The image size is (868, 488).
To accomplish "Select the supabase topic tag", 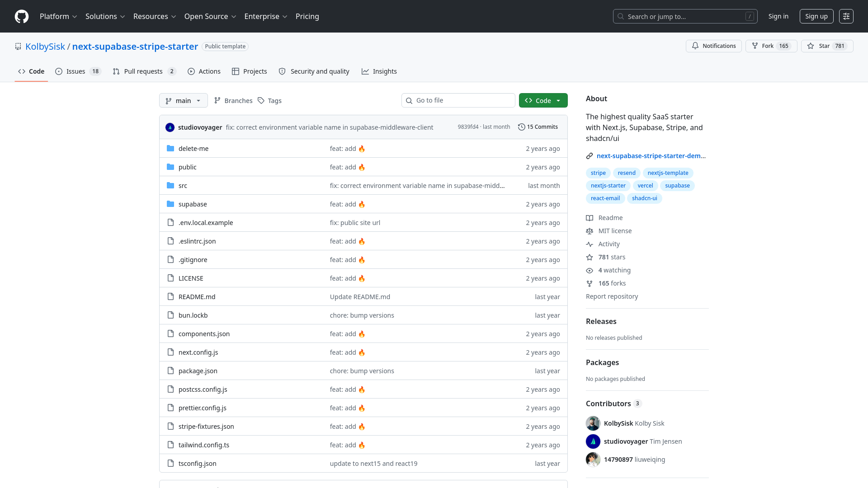I will [x=677, y=186].
